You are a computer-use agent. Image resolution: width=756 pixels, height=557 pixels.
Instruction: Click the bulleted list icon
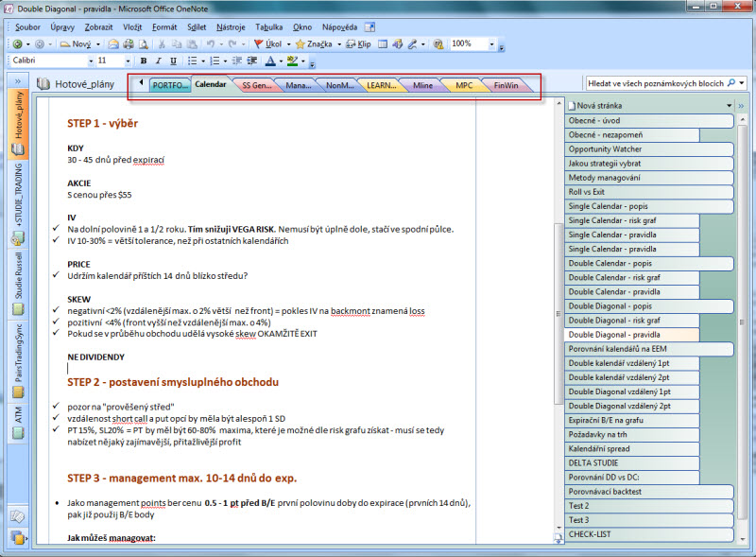coord(193,61)
